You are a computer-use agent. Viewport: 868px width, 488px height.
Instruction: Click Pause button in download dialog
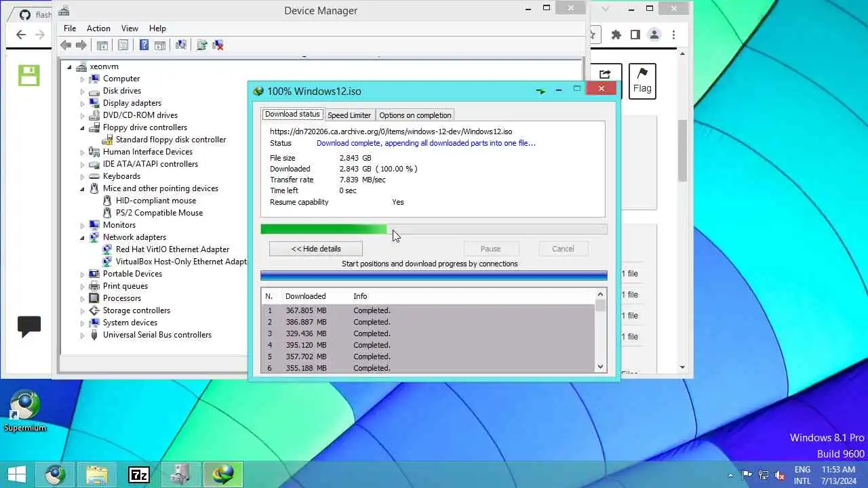tap(490, 249)
